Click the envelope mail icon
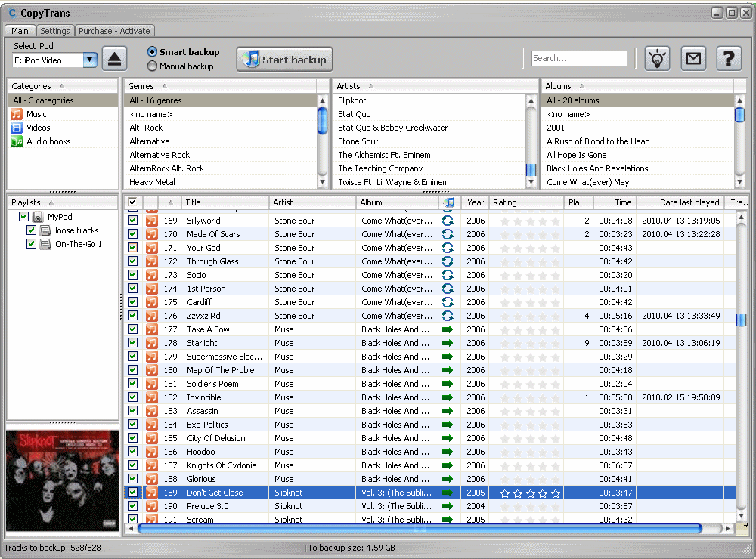756x559 pixels. pyautogui.click(x=693, y=59)
